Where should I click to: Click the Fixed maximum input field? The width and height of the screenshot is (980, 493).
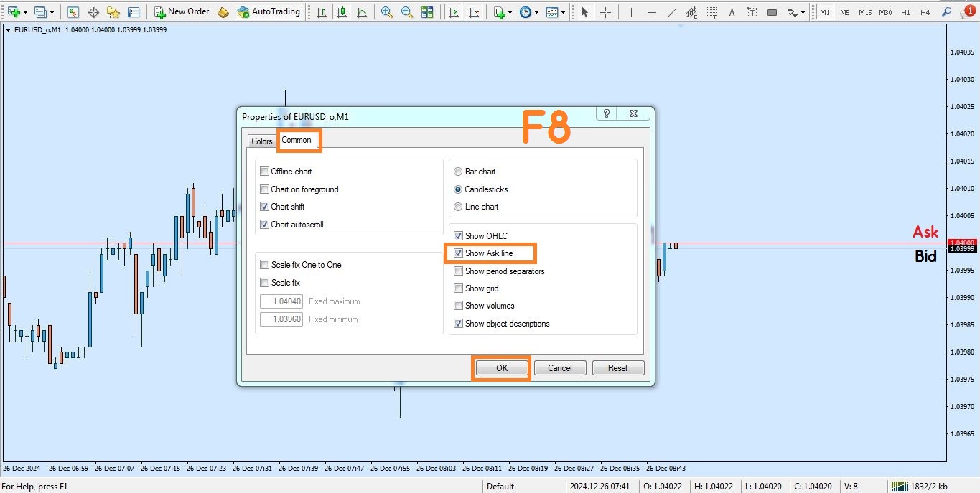(281, 301)
